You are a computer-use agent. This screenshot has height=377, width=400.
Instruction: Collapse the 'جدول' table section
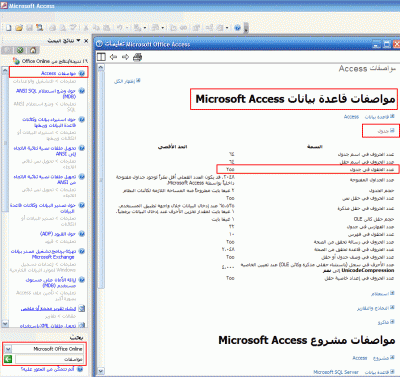(386, 131)
